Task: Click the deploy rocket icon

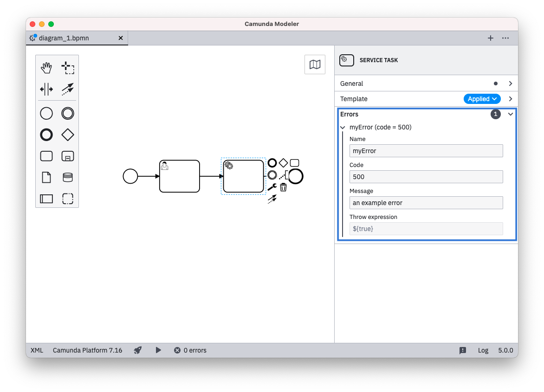Action: coord(138,350)
